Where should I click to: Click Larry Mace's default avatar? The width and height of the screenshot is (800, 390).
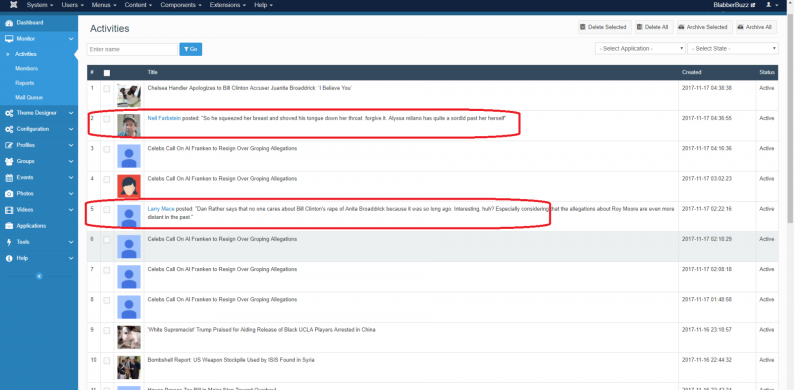coord(129,216)
